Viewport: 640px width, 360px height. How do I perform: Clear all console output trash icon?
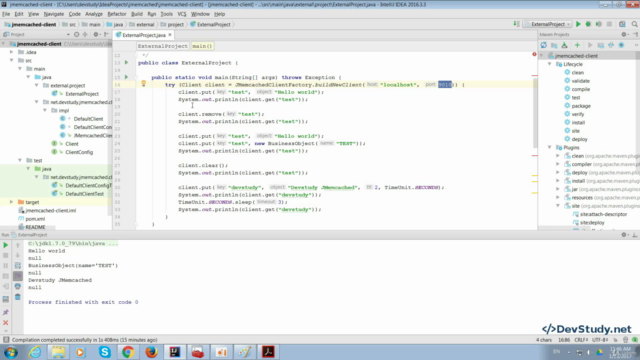18,297
